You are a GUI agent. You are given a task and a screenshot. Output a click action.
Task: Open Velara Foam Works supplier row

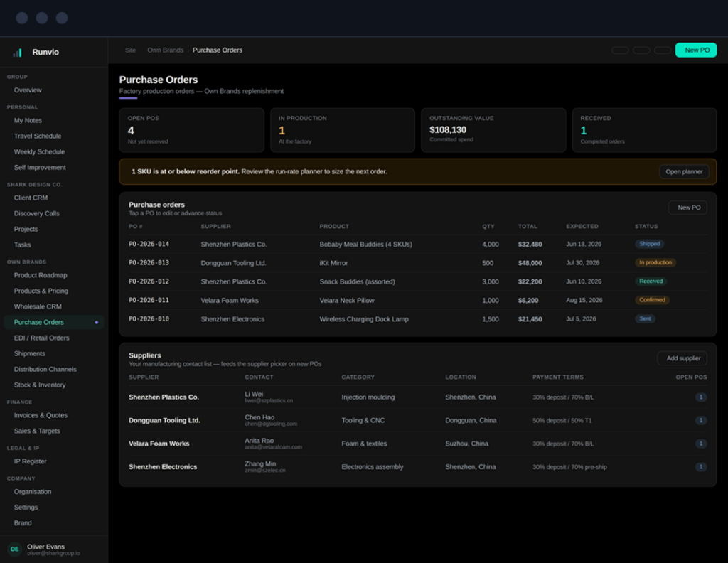[x=418, y=444]
